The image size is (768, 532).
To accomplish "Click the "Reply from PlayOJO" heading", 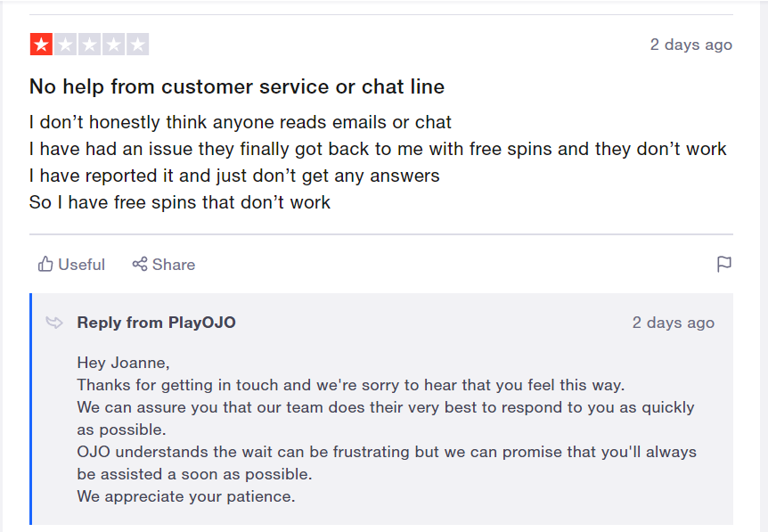I will (157, 323).
